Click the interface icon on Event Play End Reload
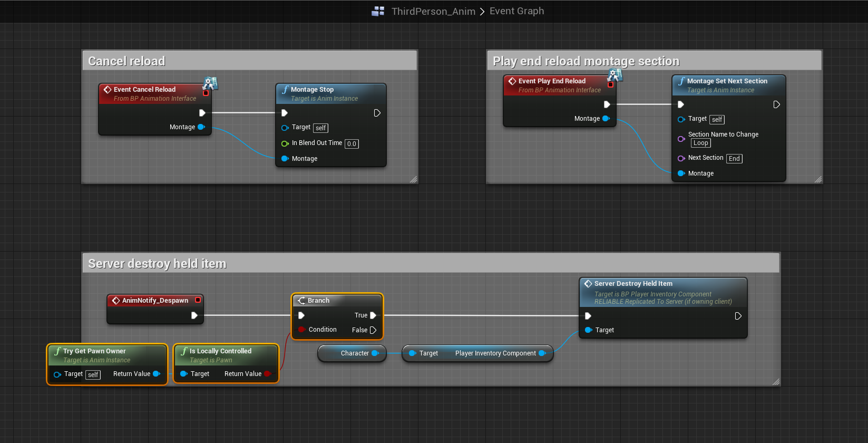Screen dimensions: 868x443 coord(615,75)
